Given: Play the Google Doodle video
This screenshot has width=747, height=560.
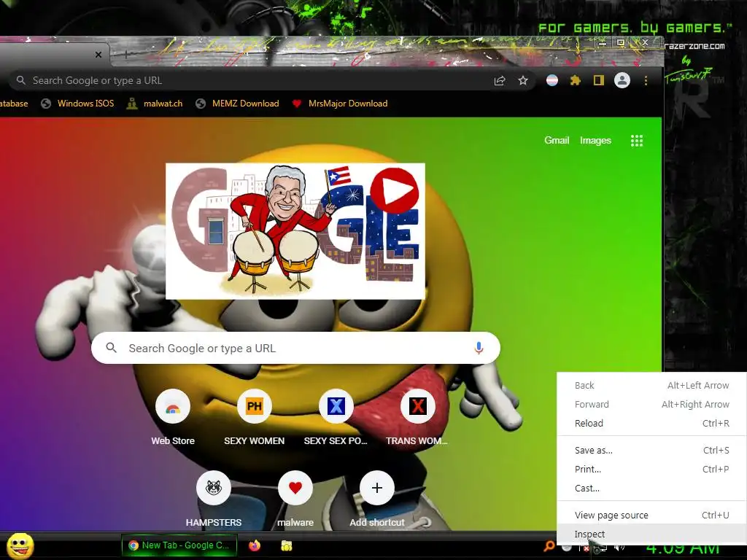Looking at the screenshot, I should pos(395,190).
